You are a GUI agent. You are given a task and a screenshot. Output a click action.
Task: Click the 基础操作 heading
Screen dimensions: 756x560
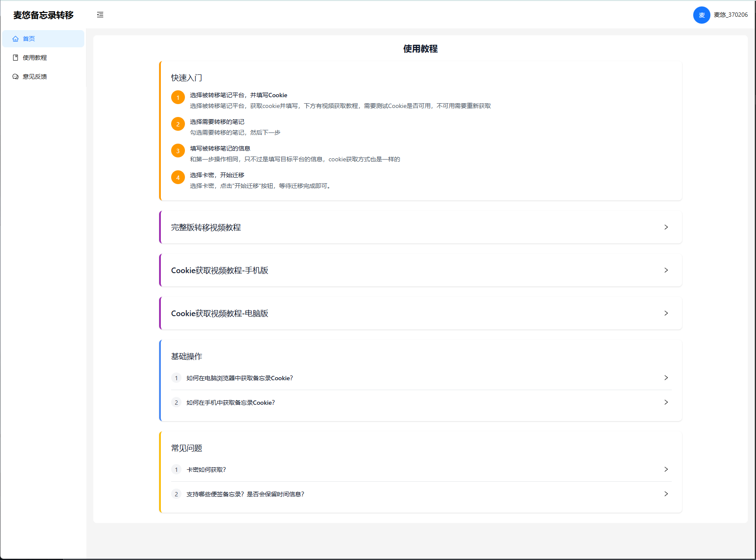pos(187,357)
